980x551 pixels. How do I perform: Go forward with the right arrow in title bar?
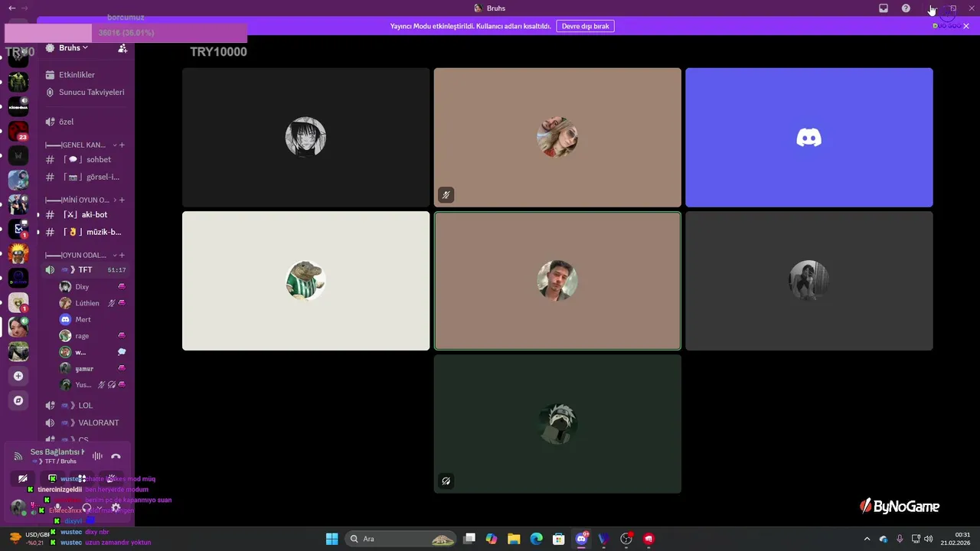click(x=25, y=8)
